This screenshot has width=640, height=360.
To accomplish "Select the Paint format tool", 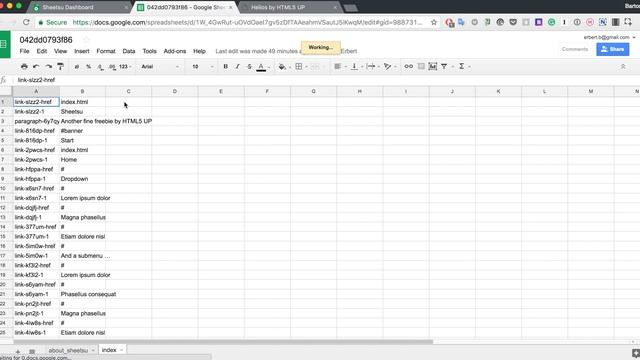I will coord(60,67).
